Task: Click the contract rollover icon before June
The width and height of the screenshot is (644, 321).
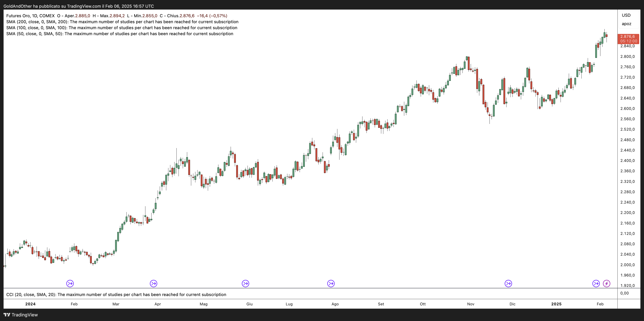Action: point(245,283)
